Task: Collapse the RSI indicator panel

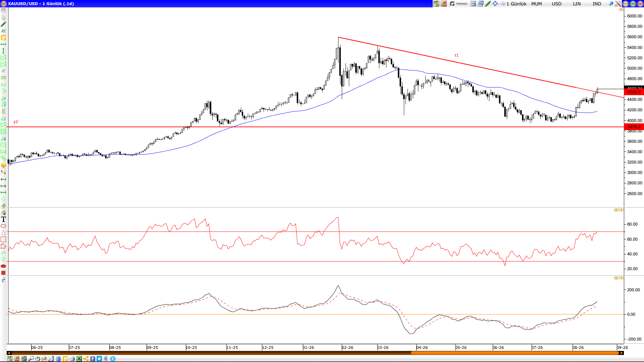Action: pyautogui.click(x=616, y=210)
